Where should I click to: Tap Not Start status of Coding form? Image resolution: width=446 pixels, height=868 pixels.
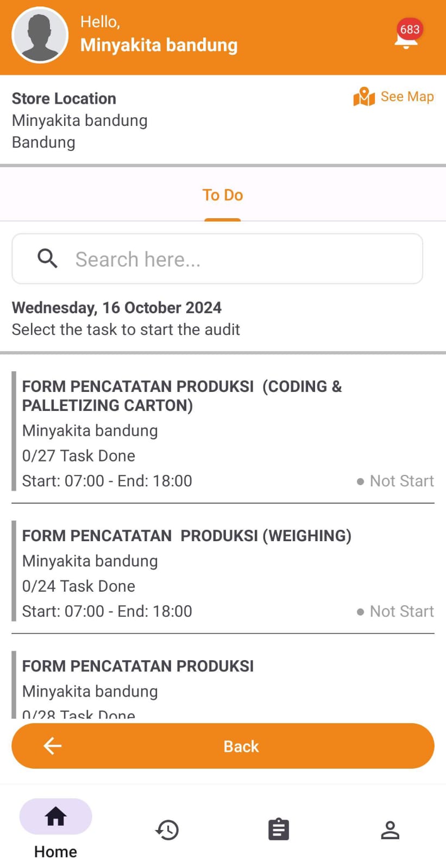click(396, 481)
